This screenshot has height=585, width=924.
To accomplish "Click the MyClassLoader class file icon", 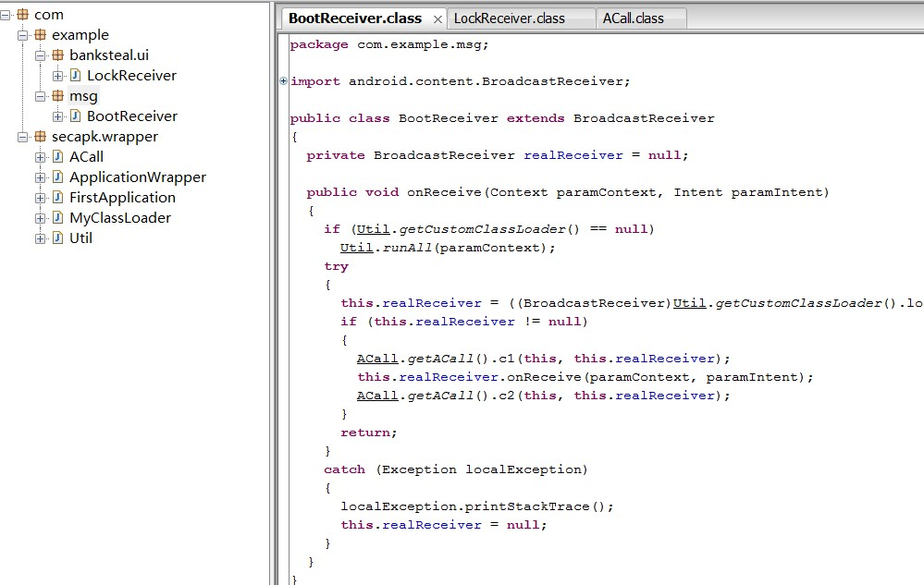I will pos(57,217).
